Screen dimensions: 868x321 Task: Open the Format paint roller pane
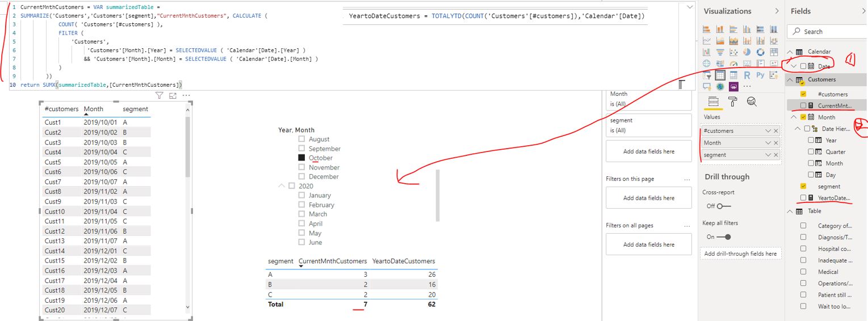(x=732, y=102)
